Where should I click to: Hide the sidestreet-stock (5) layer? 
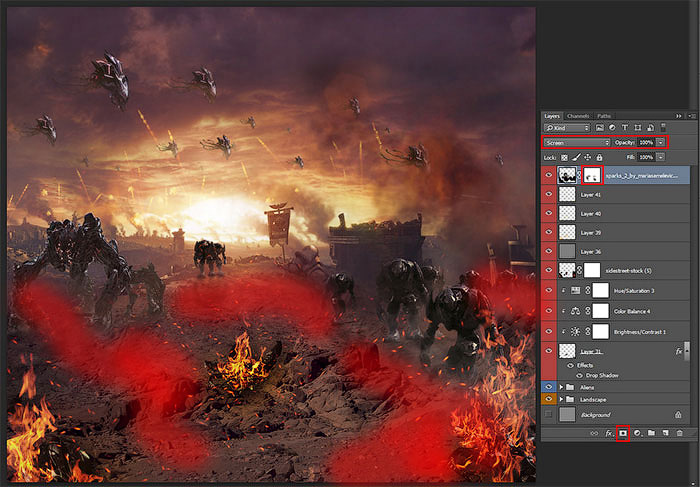549,271
